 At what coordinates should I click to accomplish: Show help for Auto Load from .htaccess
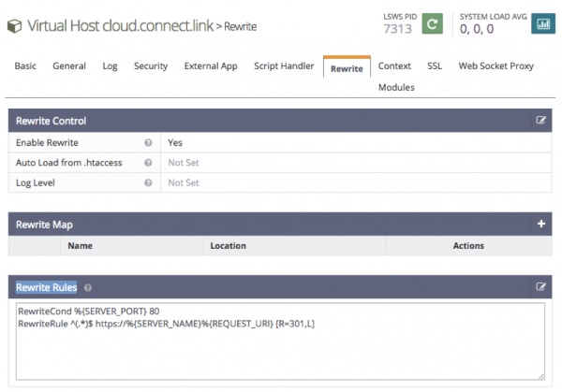tap(148, 163)
